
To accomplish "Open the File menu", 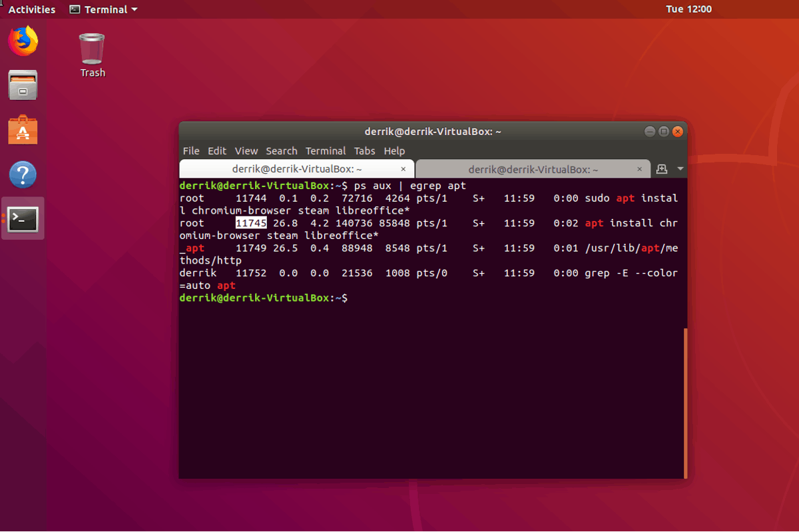I will [191, 150].
